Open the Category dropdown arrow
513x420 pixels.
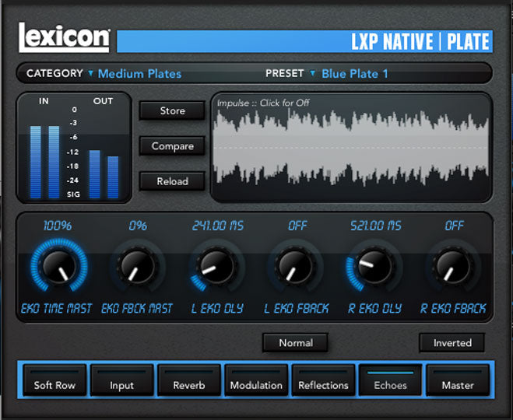pos(90,73)
